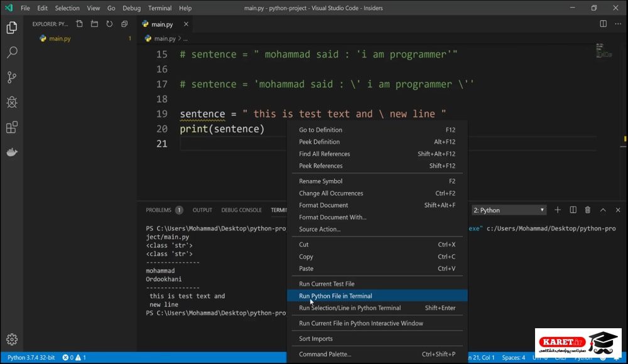Click errors and warnings count in status bar
This screenshot has height=364, width=628.
click(x=74, y=358)
